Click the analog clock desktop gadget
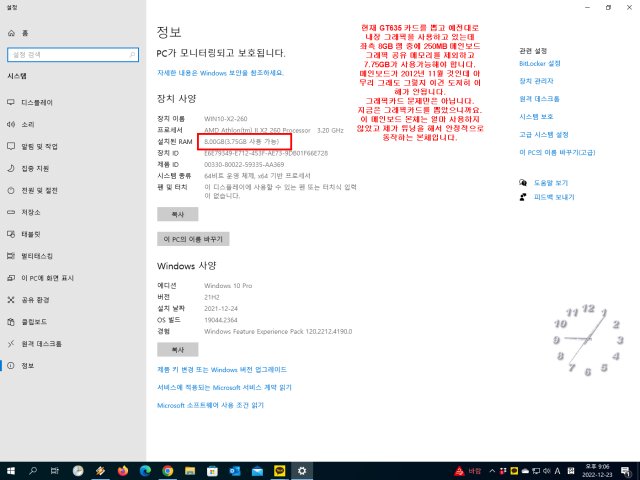640x480 pixels. 589,340
